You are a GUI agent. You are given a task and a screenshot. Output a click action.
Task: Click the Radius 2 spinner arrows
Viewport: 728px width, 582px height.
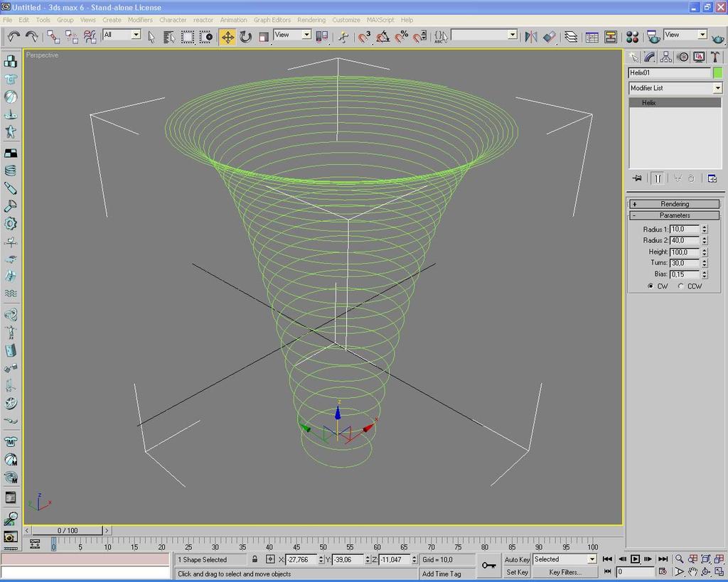[705, 240]
